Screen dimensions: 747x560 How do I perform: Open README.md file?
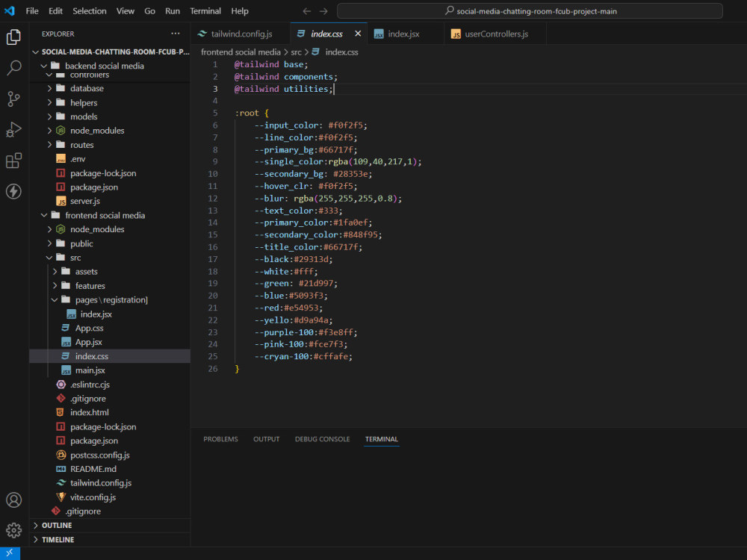[93, 469]
